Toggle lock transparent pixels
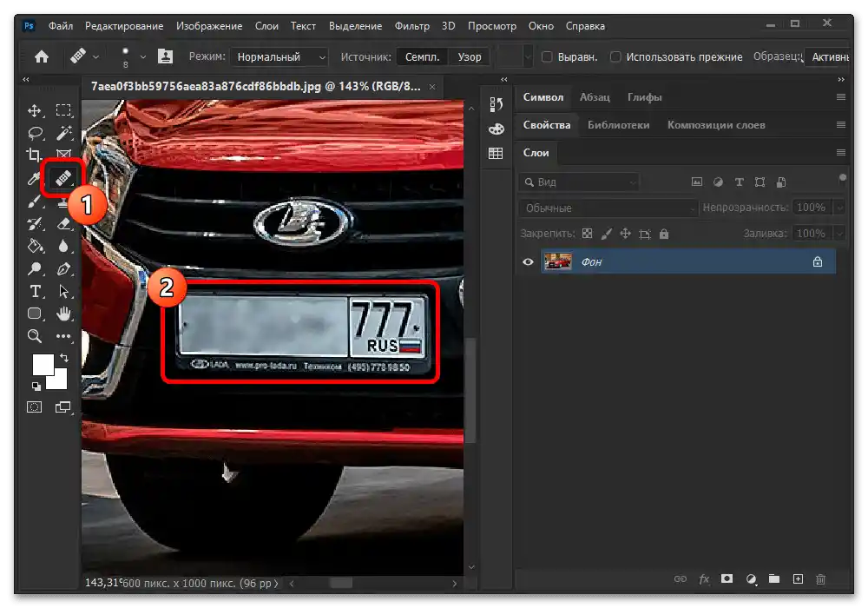 pyautogui.click(x=588, y=234)
